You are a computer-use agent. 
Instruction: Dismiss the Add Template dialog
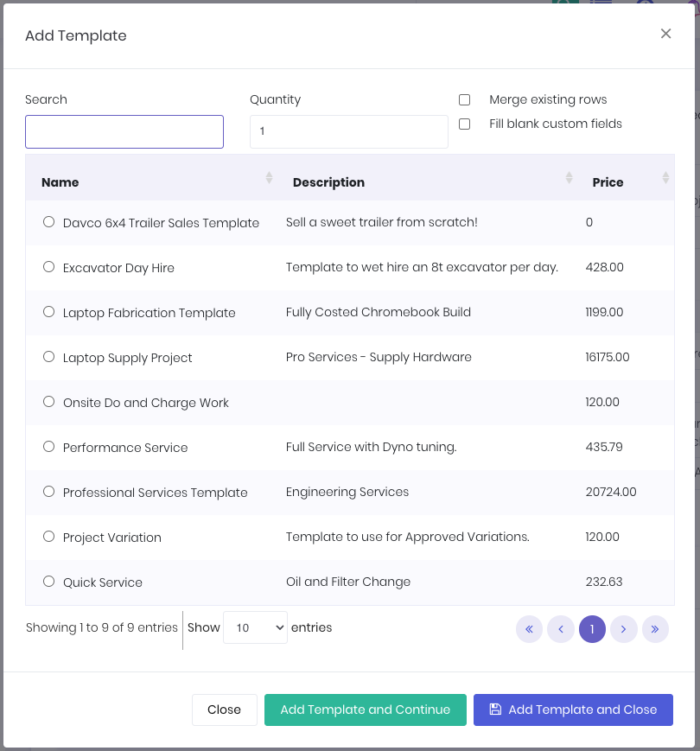(x=665, y=34)
